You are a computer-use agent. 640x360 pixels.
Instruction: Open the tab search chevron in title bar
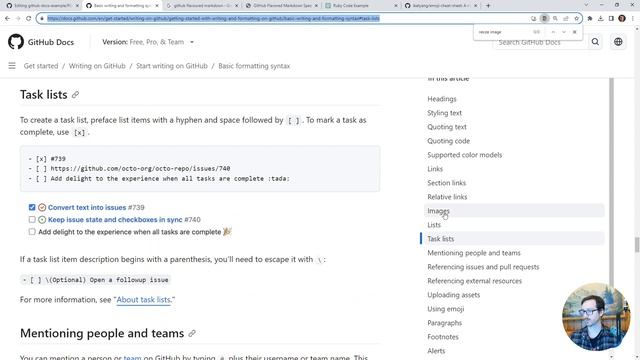pos(586,5)
